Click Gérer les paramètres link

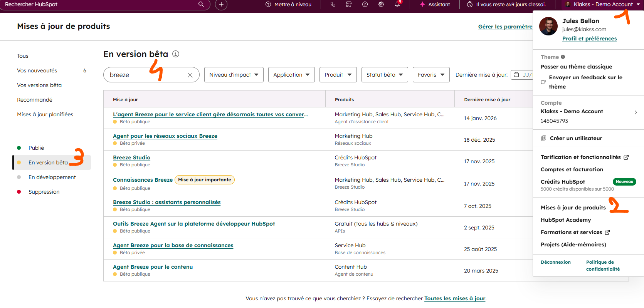(x=505, y=27)
